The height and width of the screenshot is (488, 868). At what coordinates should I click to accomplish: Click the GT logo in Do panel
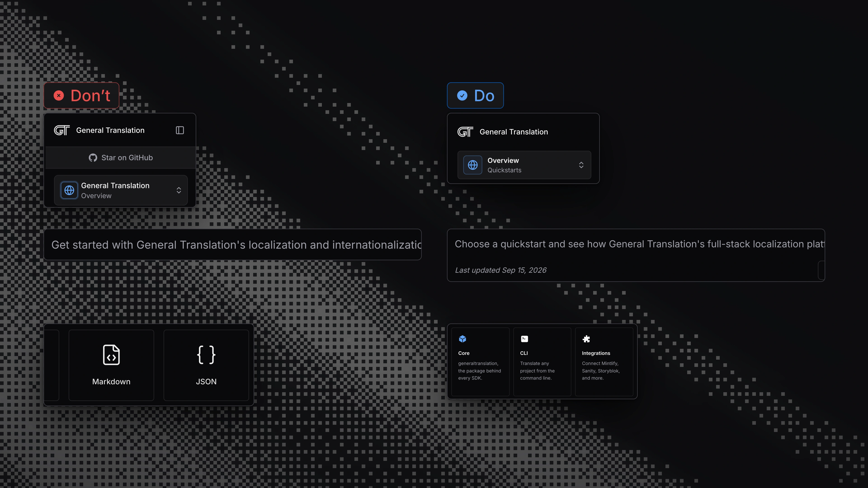(x=465, y=132)
